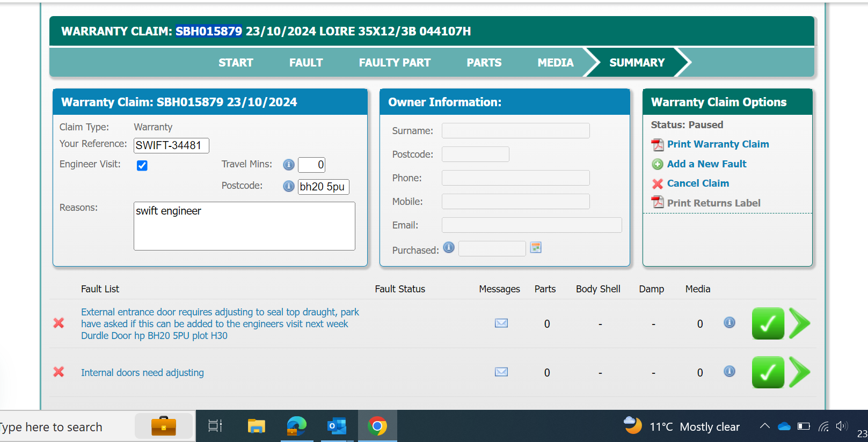Screen dimensions: 868x442
Task: Open messages for External entrance door fault
Action: coord(501,323)
